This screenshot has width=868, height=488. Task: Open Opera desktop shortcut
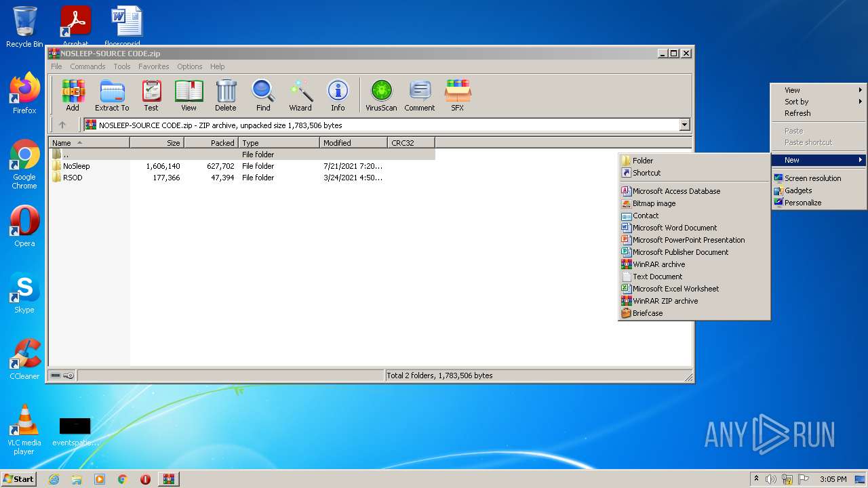coord(24,226)
